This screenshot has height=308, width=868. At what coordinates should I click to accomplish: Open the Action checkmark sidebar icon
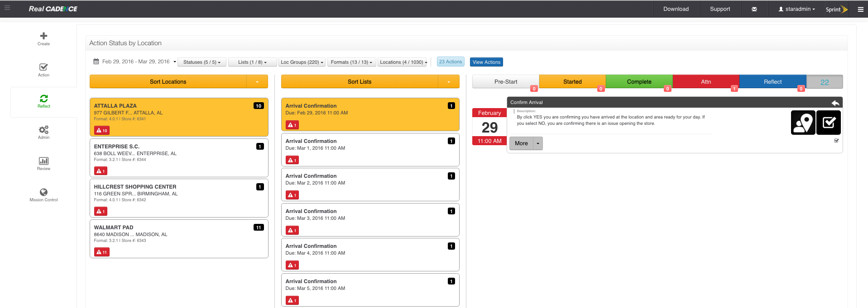click(43, 67)
